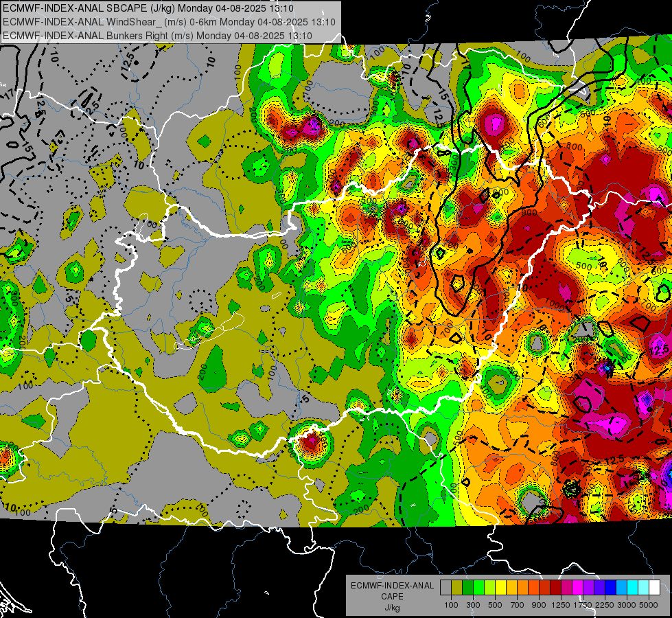Click the CAPE word in the legend
This screenshot has width=672, height=618.
click(x=392, y=597)
